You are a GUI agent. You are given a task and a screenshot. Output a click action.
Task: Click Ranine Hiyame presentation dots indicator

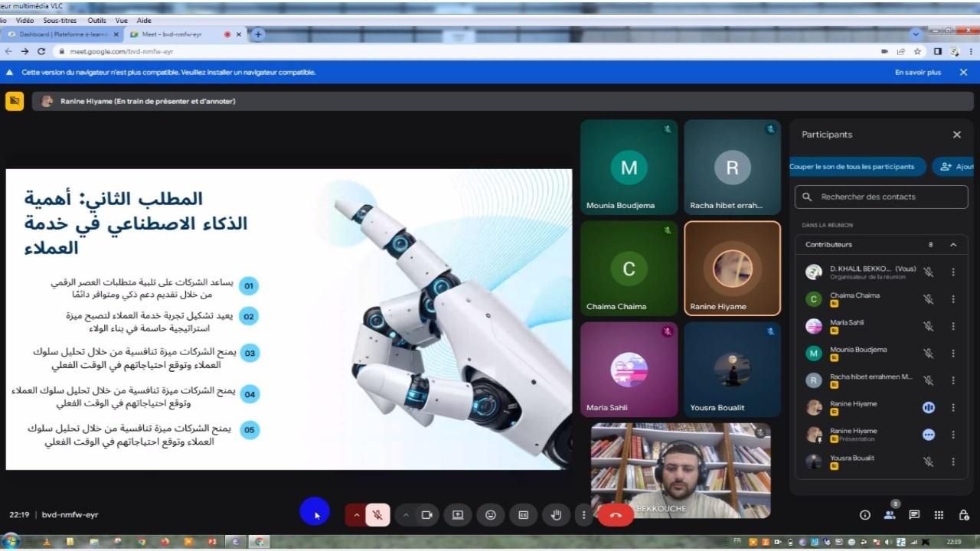tap(929, 435)
